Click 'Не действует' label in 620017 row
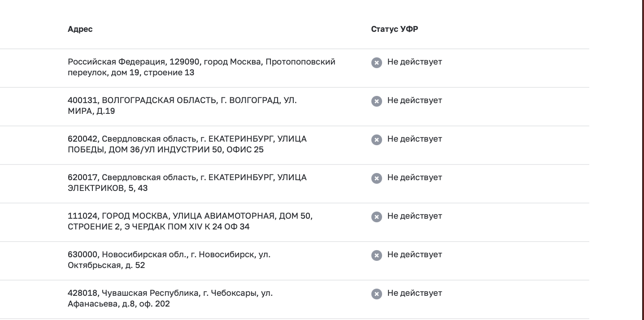 (x=415, y=177)
